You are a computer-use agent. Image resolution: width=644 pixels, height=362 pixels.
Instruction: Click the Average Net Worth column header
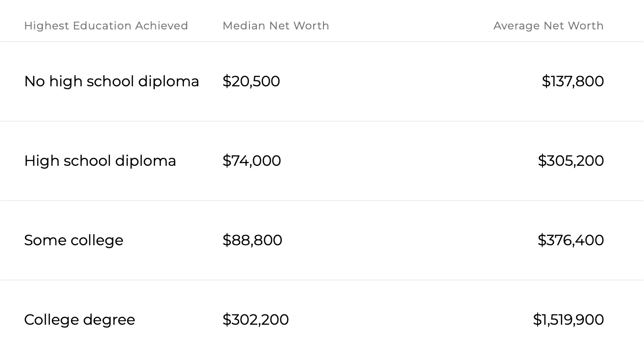[x=548, y=26]
